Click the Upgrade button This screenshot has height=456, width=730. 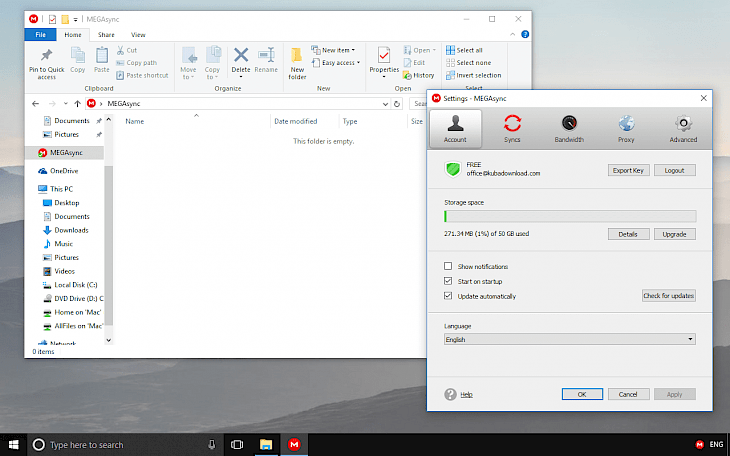point(675,234)
